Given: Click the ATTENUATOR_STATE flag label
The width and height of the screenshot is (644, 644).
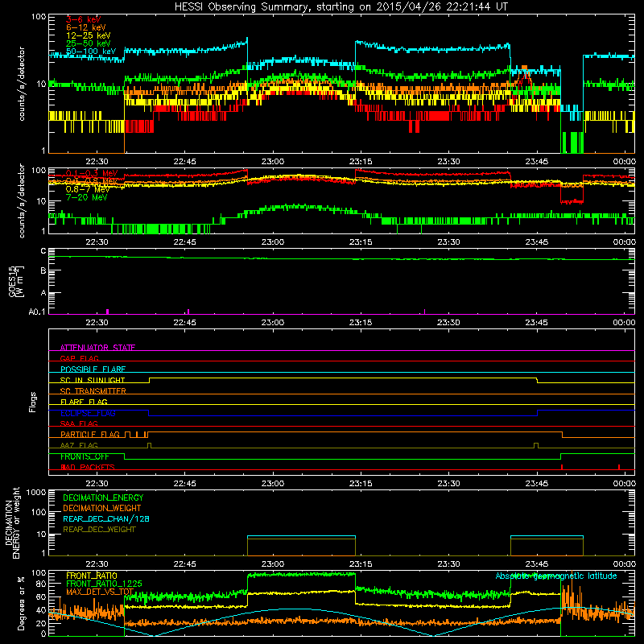Looking at the screenshot, I should (x=97, y=348).
